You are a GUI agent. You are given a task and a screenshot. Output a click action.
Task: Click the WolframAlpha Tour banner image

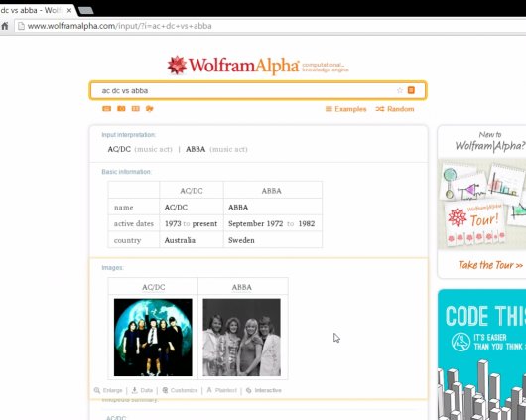[482, 205]
